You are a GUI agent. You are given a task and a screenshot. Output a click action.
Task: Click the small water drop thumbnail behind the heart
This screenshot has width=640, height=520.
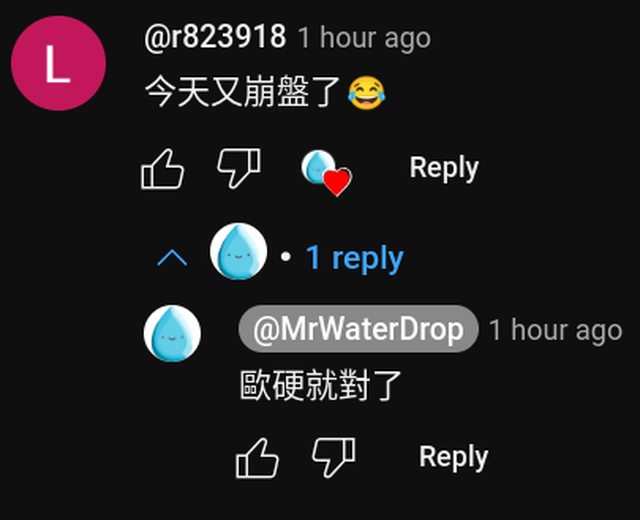coord(317,167)
